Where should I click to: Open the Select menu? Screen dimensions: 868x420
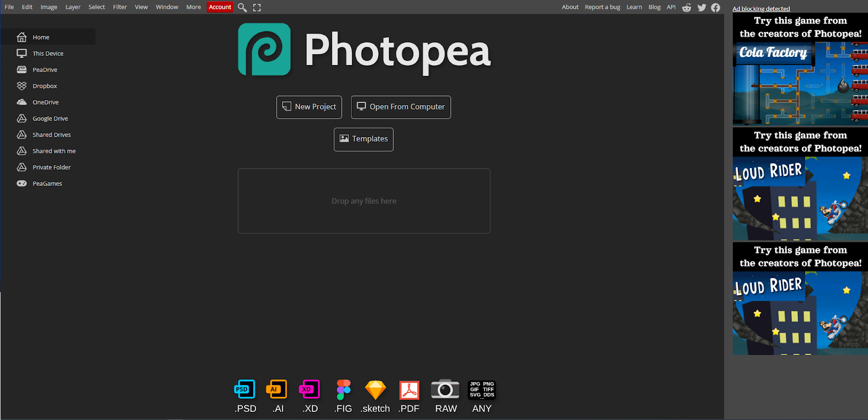click(x=97, y=7)
